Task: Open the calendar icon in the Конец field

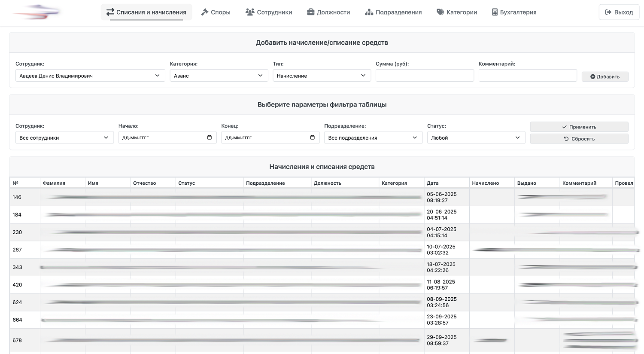Action: tap(313, 137)
